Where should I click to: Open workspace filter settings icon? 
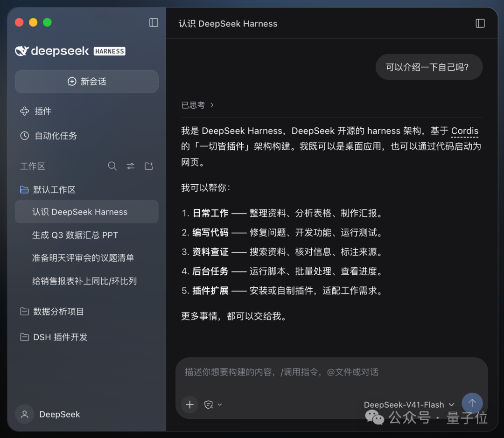click(131, 166)
